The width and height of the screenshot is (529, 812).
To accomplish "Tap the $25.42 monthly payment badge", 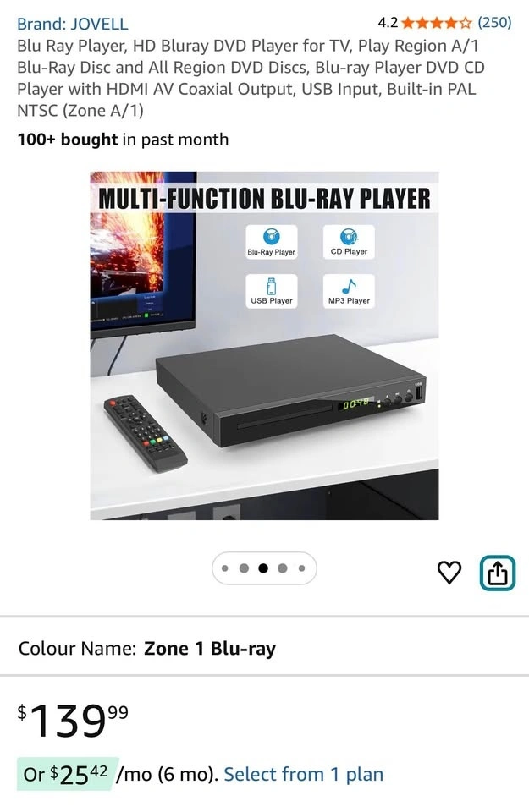I will [x=66, y=774].
